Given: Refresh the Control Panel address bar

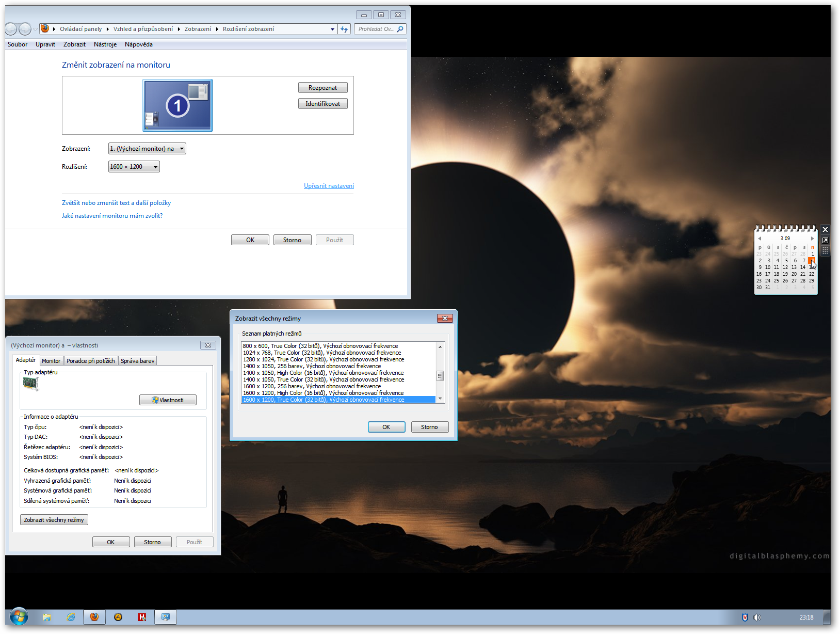Looking at the screenshot, I should click(345, 29).
